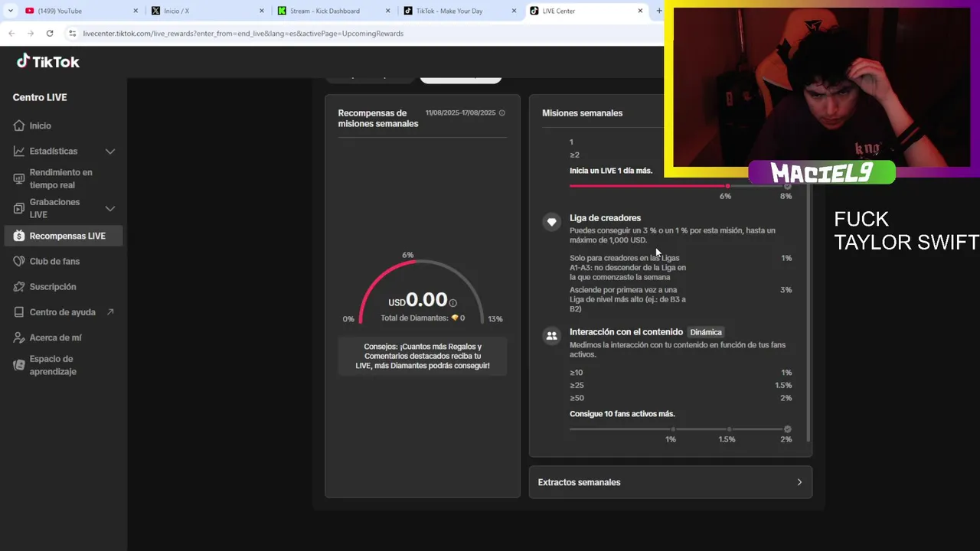Screen dimensions: 980x551
Task: Click the '≥50' threshold row
Action: tap(681, 398)
